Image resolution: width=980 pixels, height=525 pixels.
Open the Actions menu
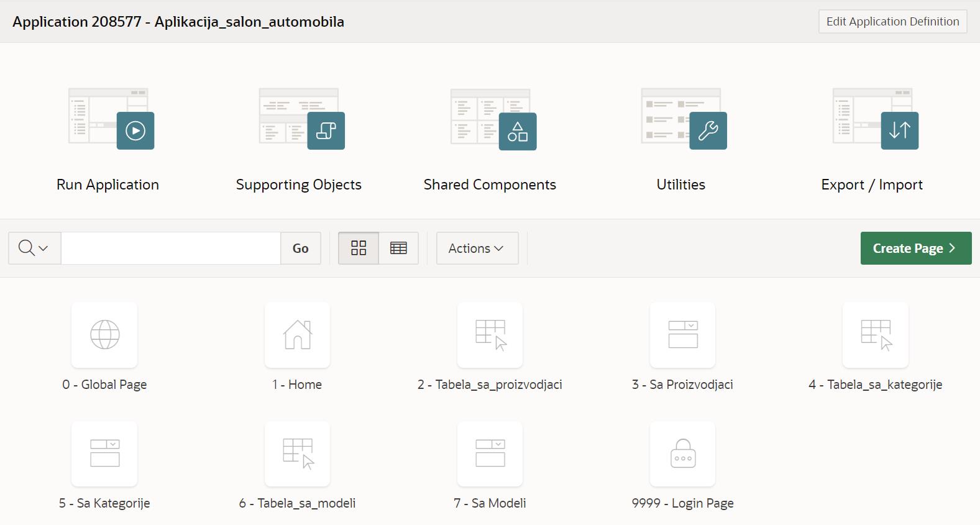[477, 249]
